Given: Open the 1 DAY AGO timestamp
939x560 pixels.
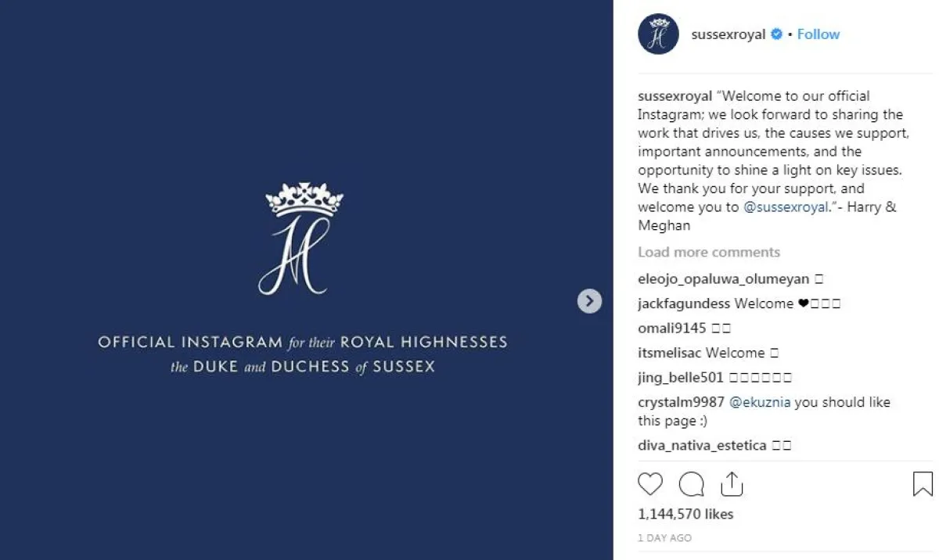Looking at the screenshot, I should 664,538.
